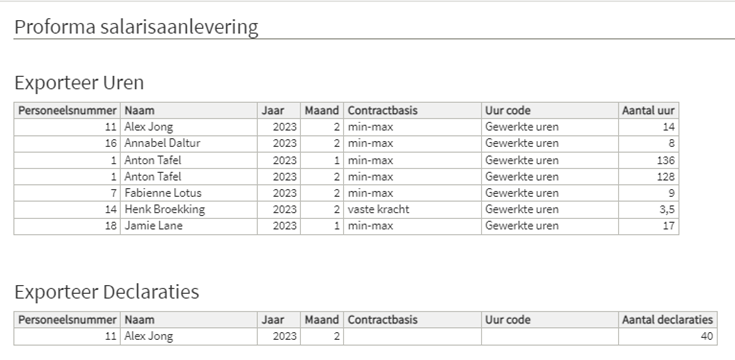Click the Uur code header in Uren table
This screenshot has height=360, width=735.
549,111
